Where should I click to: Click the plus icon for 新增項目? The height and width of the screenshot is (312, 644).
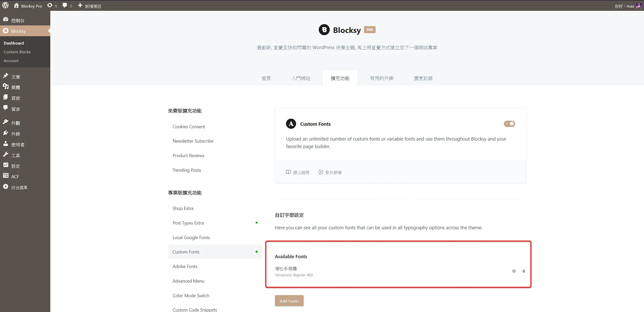[80, 6]
